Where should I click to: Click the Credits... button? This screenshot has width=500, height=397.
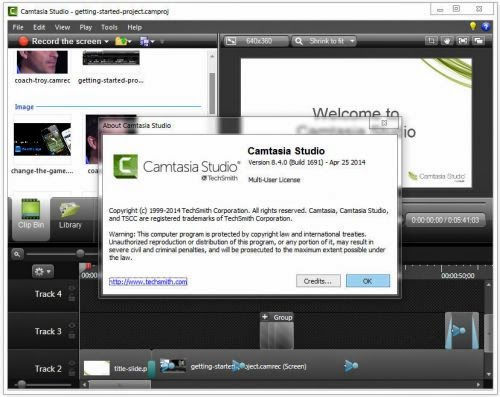tap(318, 281)
